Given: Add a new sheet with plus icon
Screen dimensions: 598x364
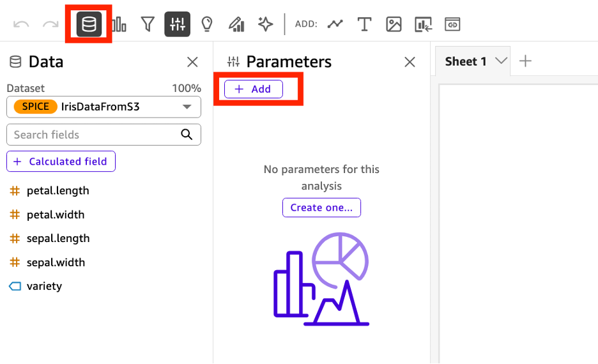Looking at the screenshot, I should 525,61.
